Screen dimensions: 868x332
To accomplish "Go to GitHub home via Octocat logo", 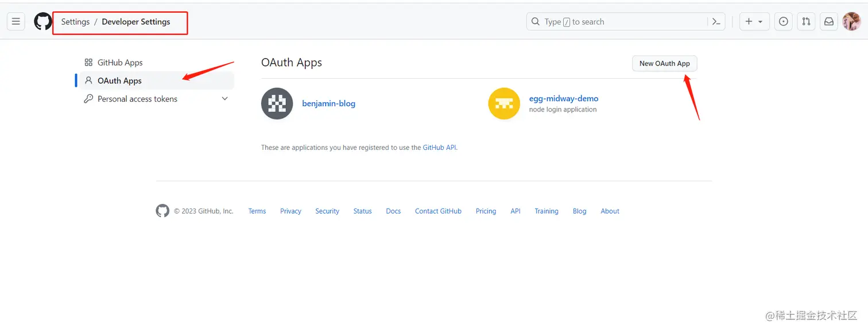I will coord(43,22).
